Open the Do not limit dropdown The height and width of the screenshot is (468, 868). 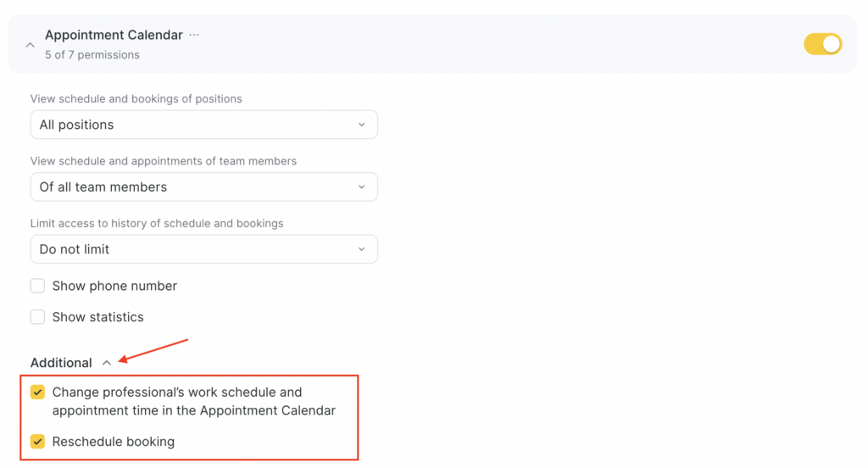click(203, 249)
